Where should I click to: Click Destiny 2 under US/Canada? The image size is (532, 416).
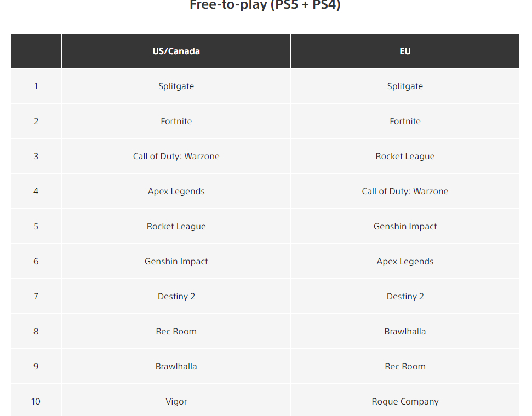[x=176, y=296]
